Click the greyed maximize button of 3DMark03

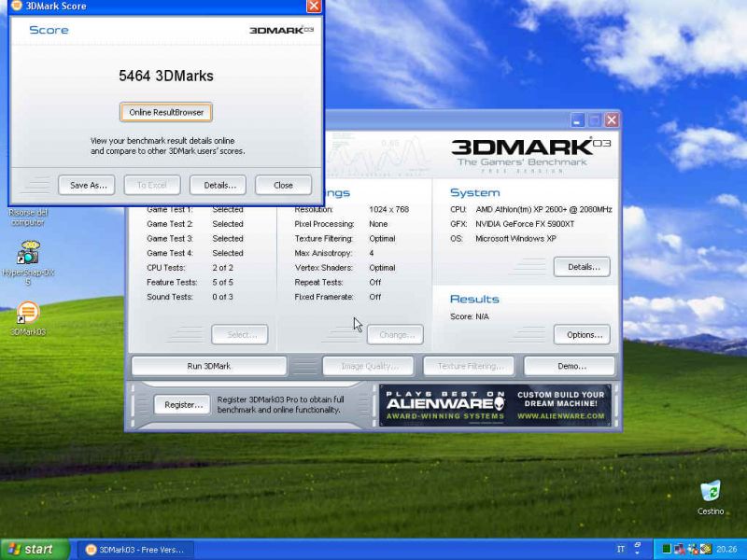595,120
